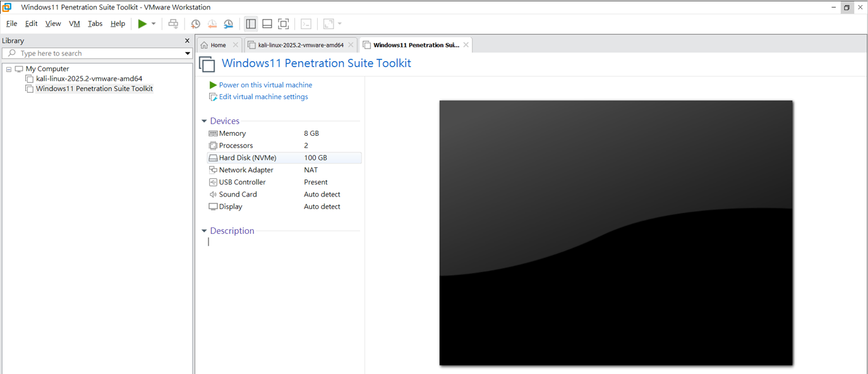868x374 pixels.
Task: Click Power on this virtual machine
Action: coord(265,85)
